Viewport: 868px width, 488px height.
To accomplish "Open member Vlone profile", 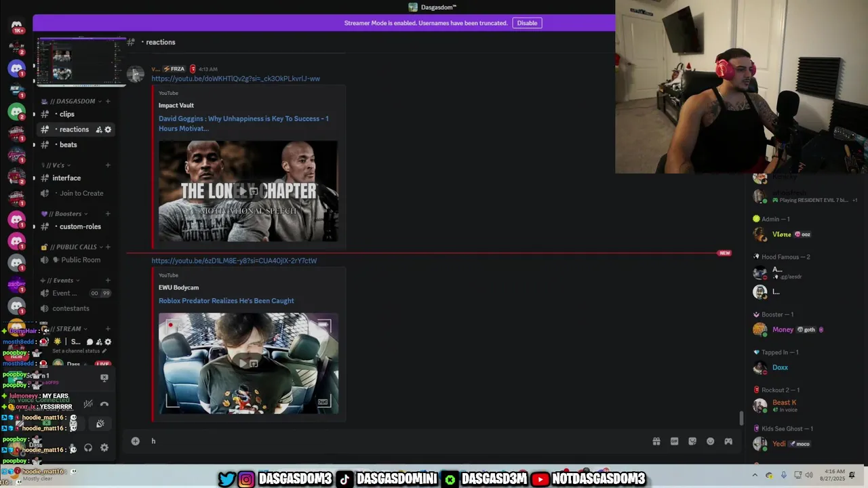I will click(x=781, y=235).
